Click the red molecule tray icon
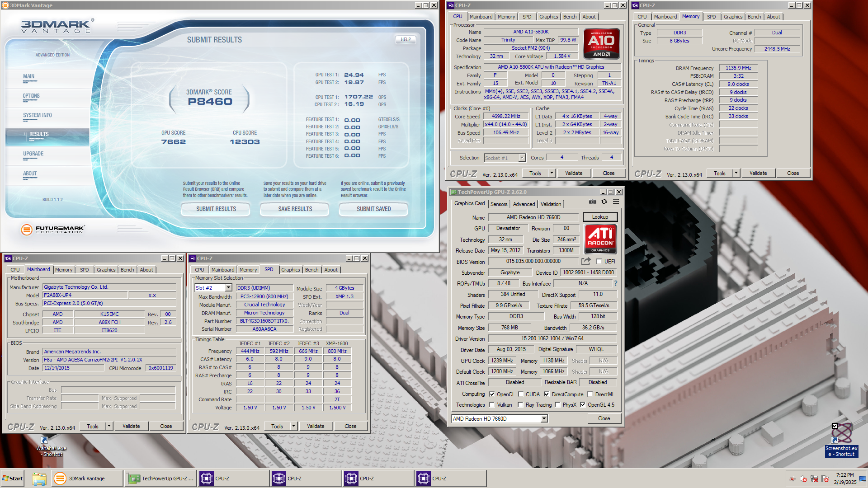The width and height of the screenshot is (868, 488). 792,479
